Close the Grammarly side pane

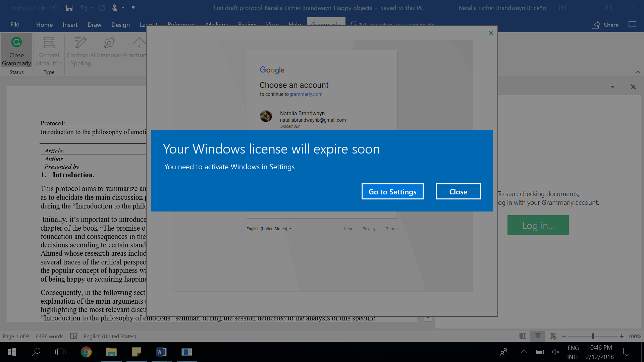[633, 87]
